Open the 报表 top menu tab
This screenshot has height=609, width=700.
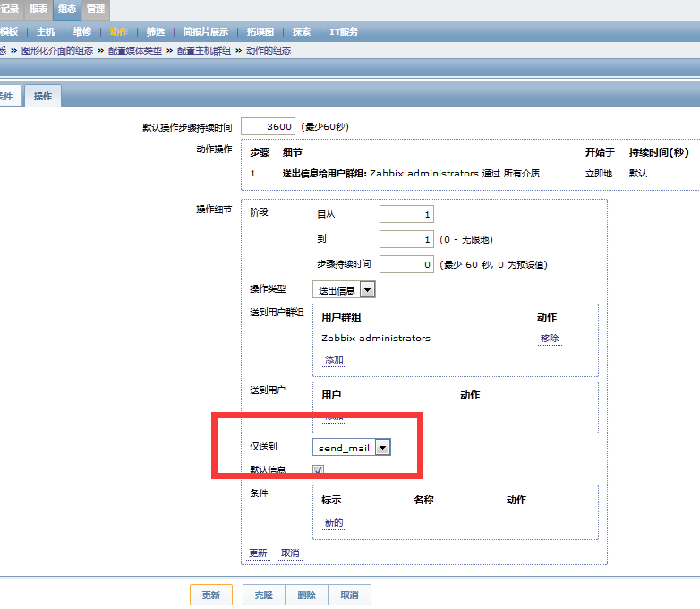pyautogui.click(x=38, y=9)
